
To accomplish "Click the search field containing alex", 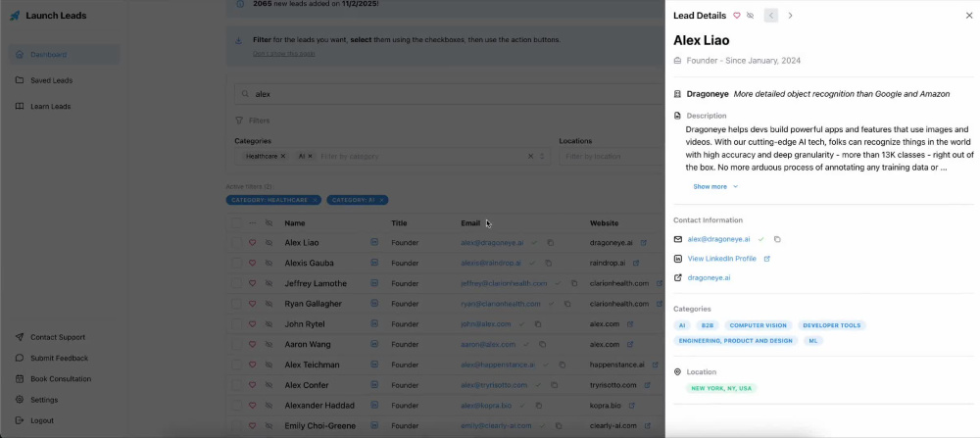I will 450,94.
